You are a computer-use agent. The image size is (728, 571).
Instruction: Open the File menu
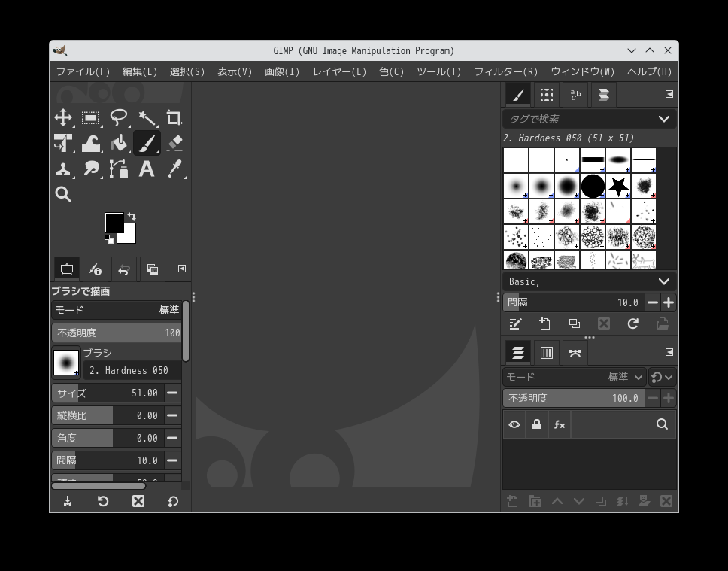point(83,71)
